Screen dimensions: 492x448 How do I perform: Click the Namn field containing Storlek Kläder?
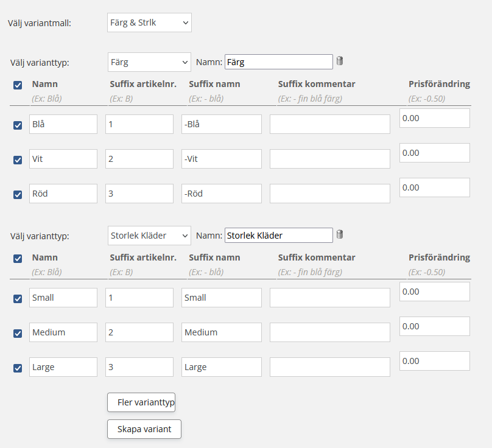(x=278, y=235)
